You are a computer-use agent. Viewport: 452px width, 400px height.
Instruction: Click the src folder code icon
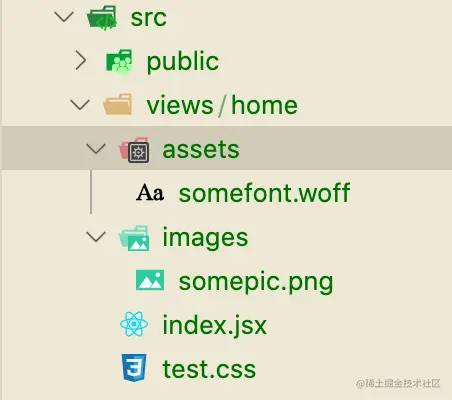102,17
